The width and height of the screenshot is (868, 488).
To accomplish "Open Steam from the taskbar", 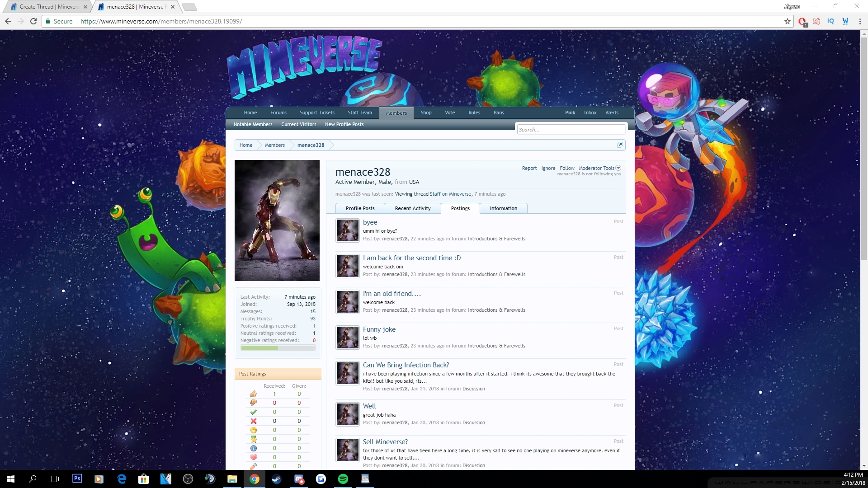I will pos(276,479).
